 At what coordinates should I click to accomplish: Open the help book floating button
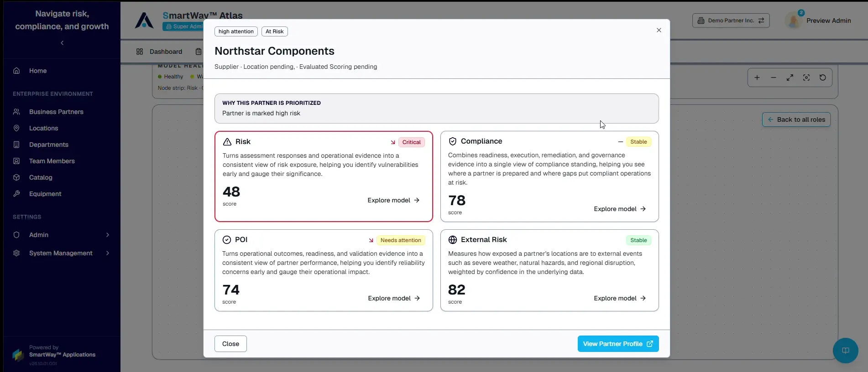[846, 351]
